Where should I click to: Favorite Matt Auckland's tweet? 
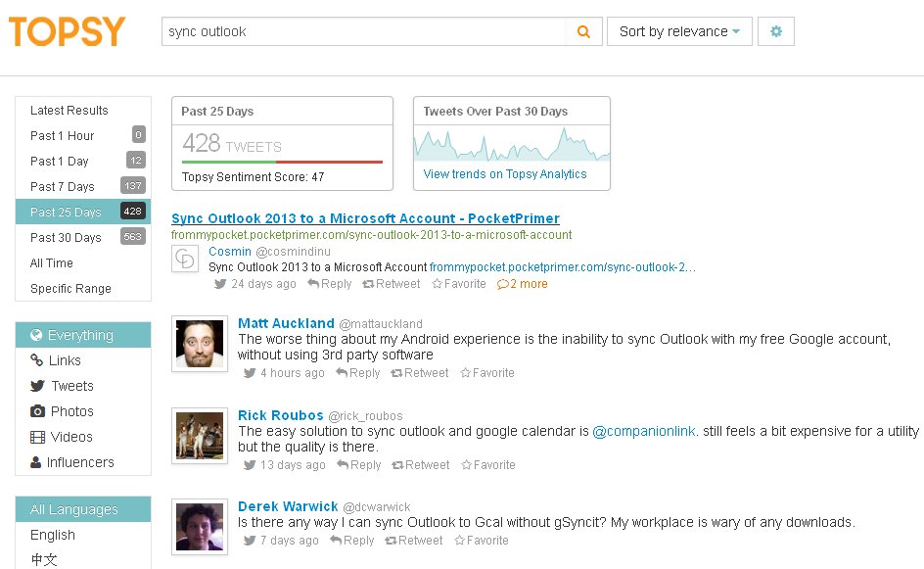pyautogui.click(x=487, y=373)
